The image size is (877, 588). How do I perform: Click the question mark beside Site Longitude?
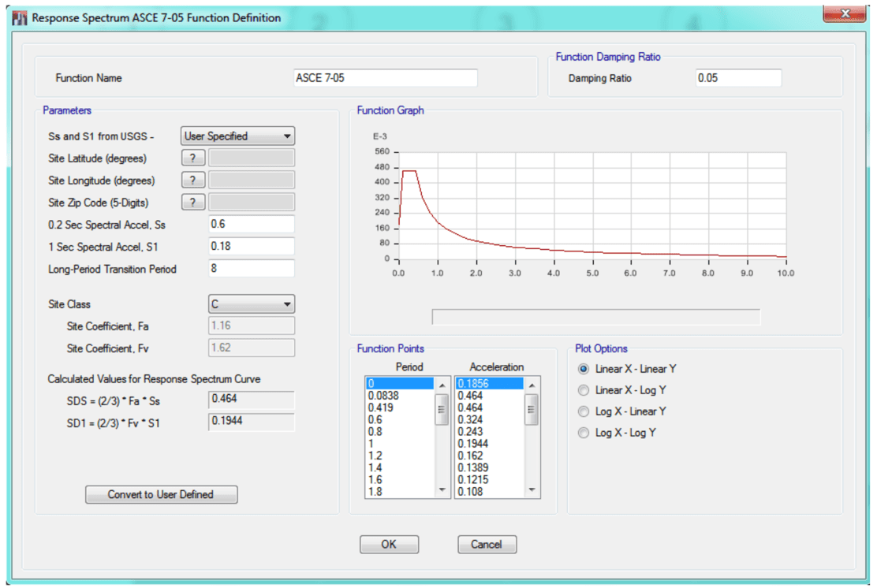pos(192,180)
